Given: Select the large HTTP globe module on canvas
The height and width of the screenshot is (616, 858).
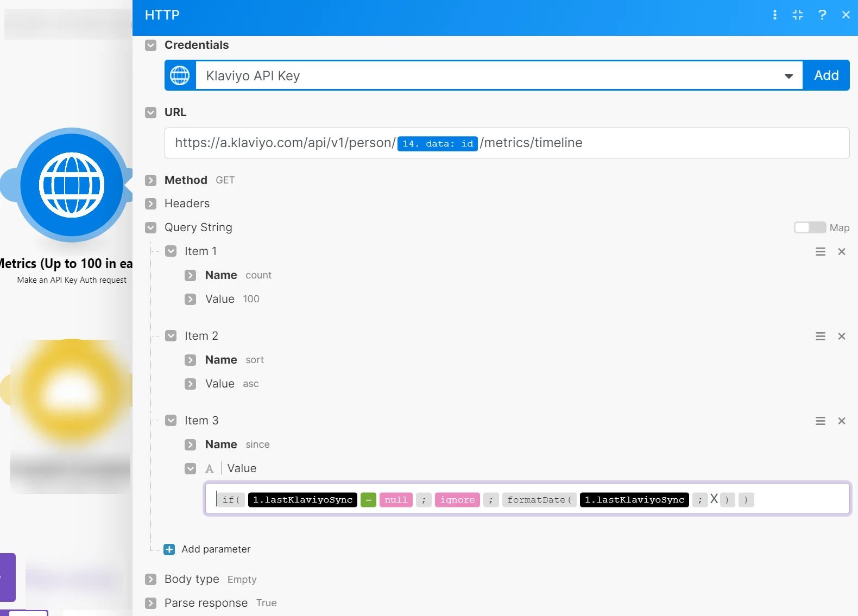Looking at the screenshot, I should (x=72, y=185).
